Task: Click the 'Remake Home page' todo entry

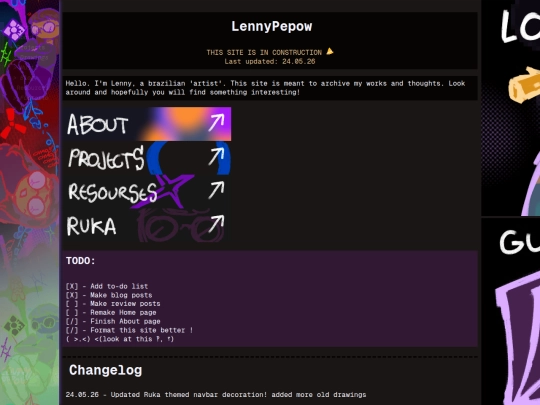Action: coord(111,312)
